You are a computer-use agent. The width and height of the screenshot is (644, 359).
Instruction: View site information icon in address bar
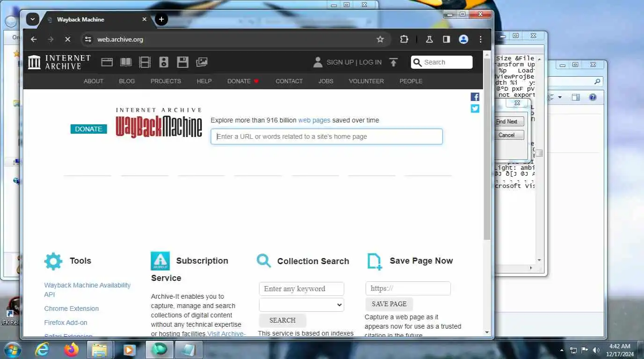(x=88, y=39)
